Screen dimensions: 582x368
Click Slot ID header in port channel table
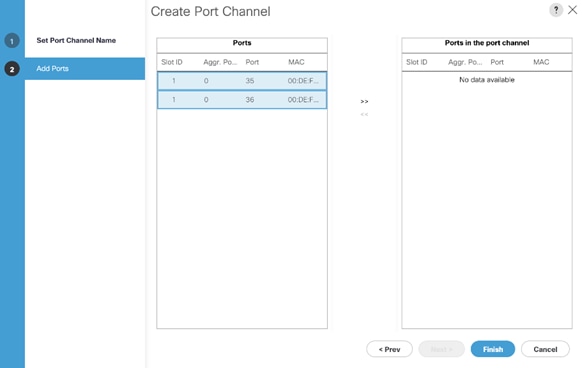pos(416,62)
